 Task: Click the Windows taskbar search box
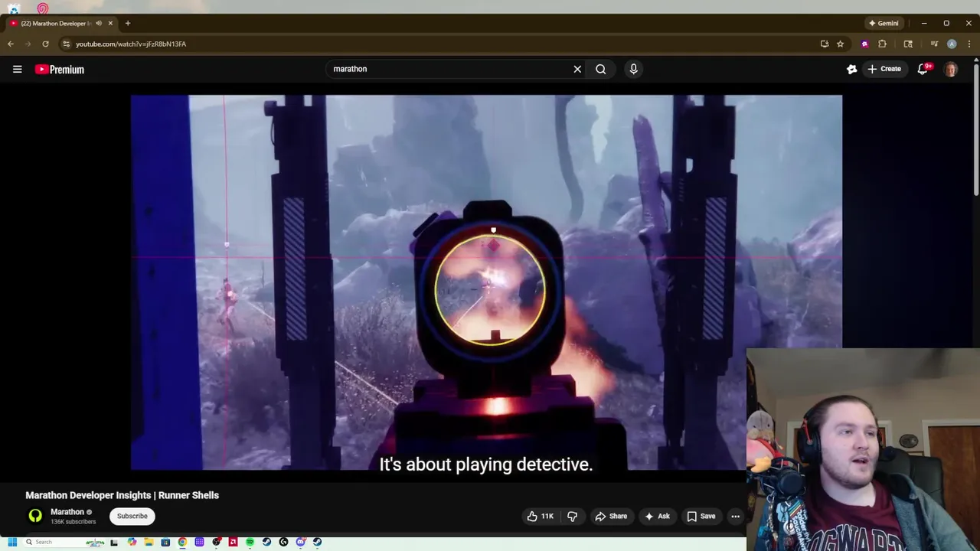tap(64, 542)
